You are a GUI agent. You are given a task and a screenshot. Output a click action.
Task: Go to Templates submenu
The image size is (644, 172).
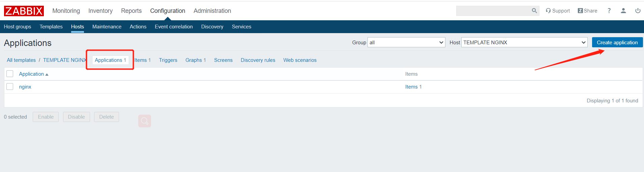(x=51, y=27)
